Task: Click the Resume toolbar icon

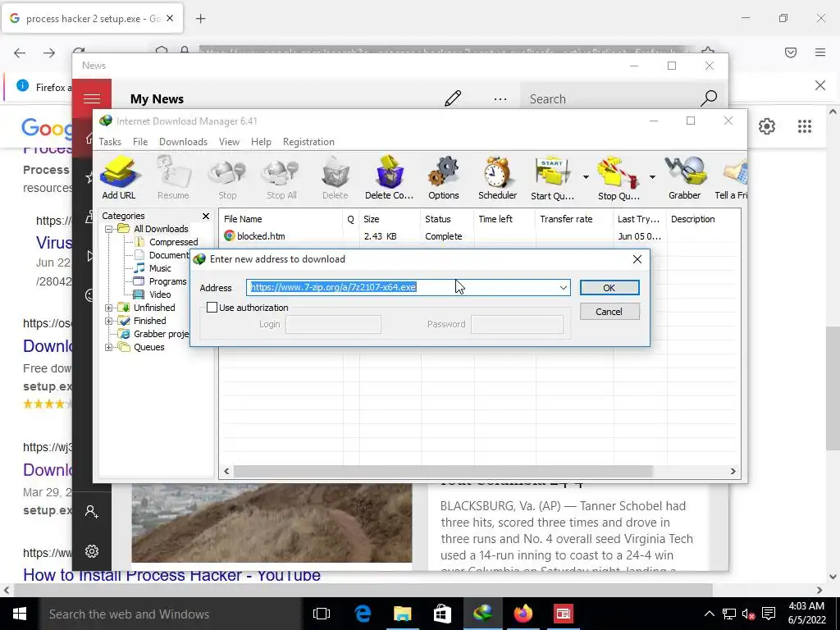Action: [173, 178]
